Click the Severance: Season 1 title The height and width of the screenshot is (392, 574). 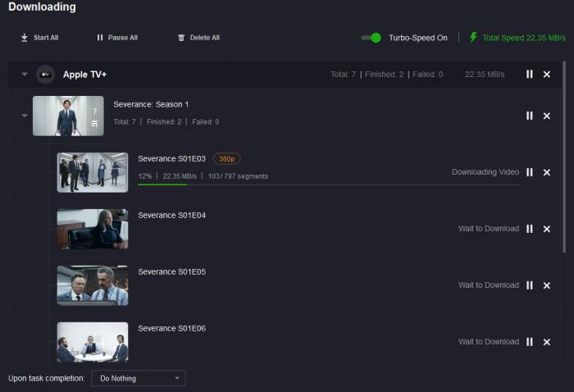click(x=151, y=104)
